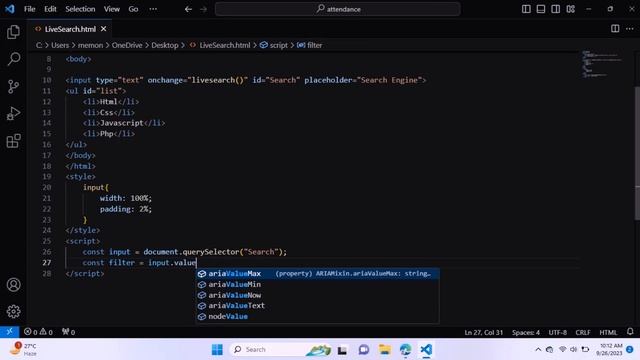Open the Run and Debug view
640x360 pixels.
tap(13, 113)
